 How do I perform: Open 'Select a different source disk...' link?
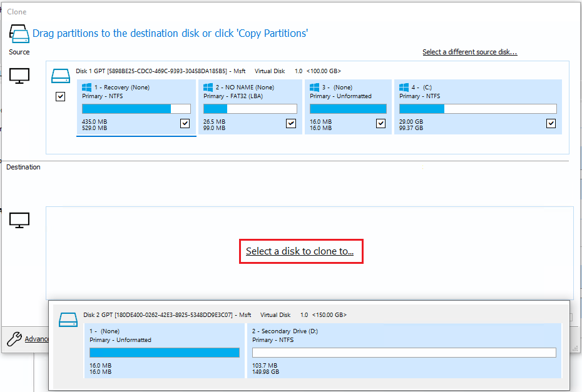(469, 52)
